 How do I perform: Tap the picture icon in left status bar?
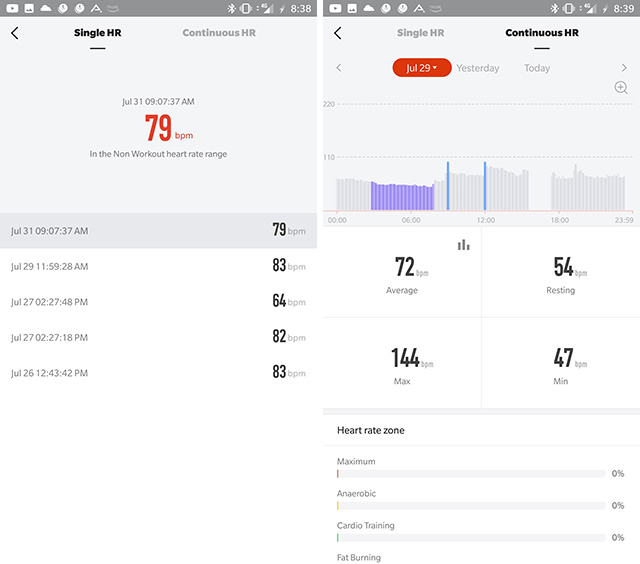click(x=29, y=8)
